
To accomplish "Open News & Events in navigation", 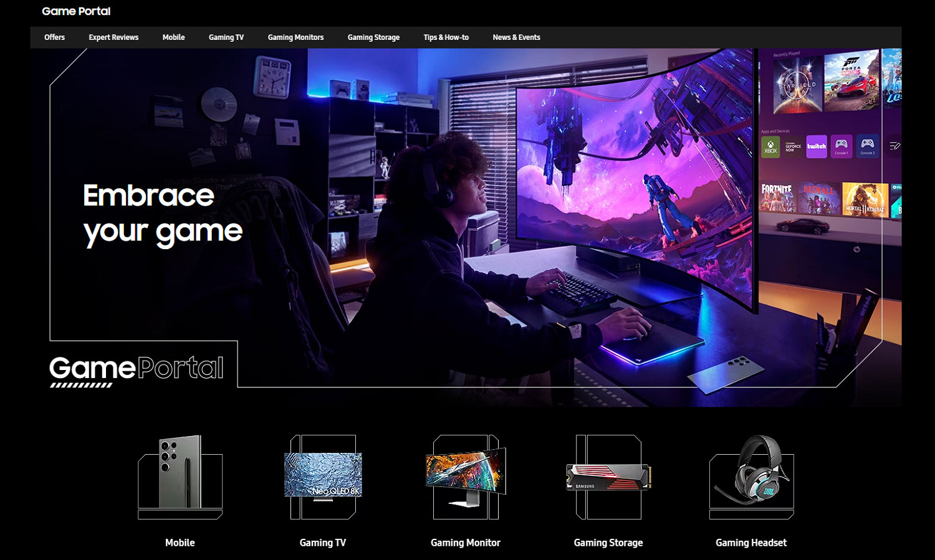I will 516,37.
